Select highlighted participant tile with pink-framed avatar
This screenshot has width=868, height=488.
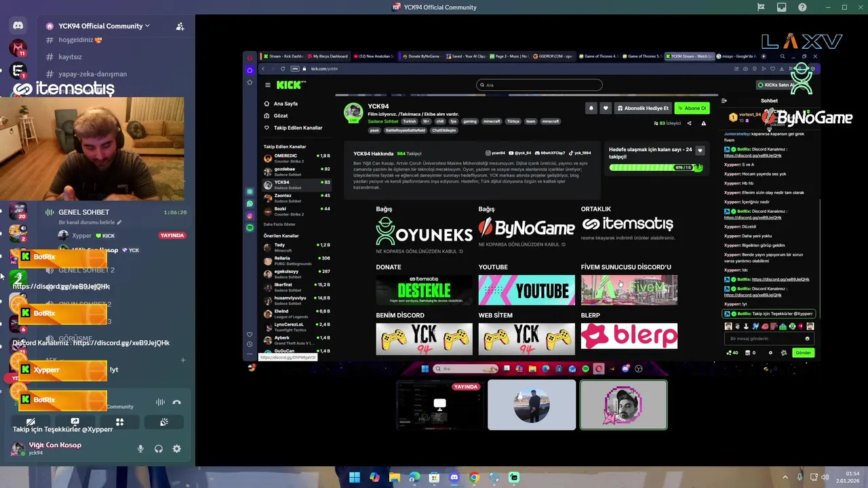click(x=624, y=405)
